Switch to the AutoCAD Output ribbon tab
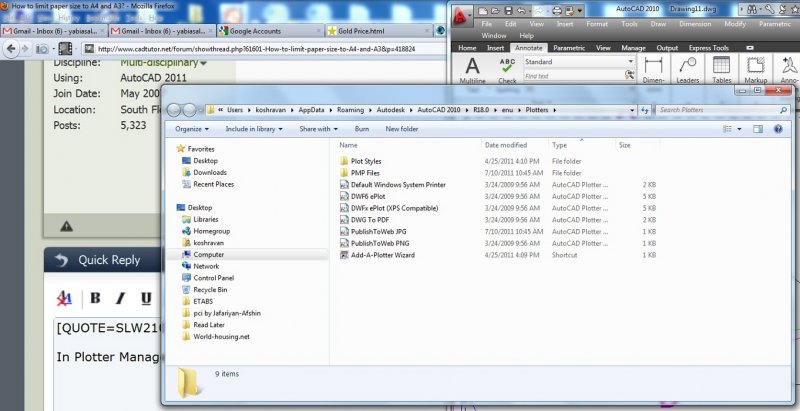800x411 pixels. click(667, 48)
